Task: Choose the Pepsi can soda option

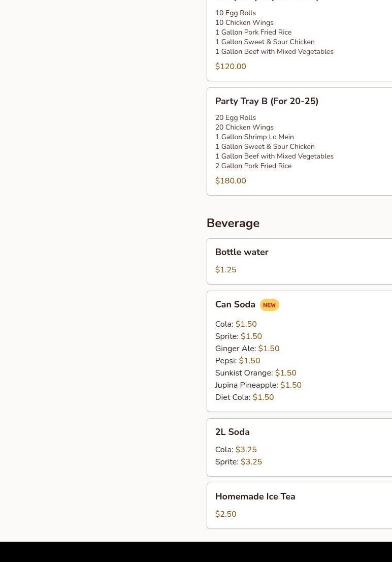Action: pyautogui.click(x=237, y=361)
